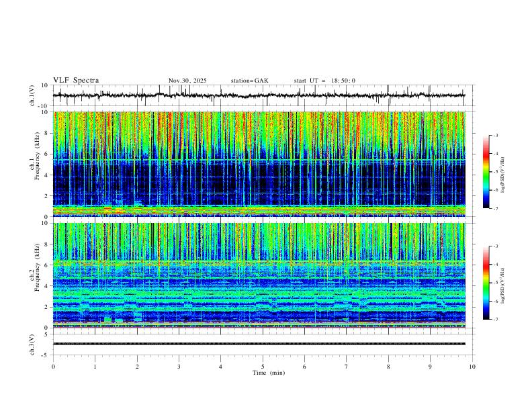
Task: Click the ch.2 frequency spectrogram panel
Action: (x=259, y=275)
